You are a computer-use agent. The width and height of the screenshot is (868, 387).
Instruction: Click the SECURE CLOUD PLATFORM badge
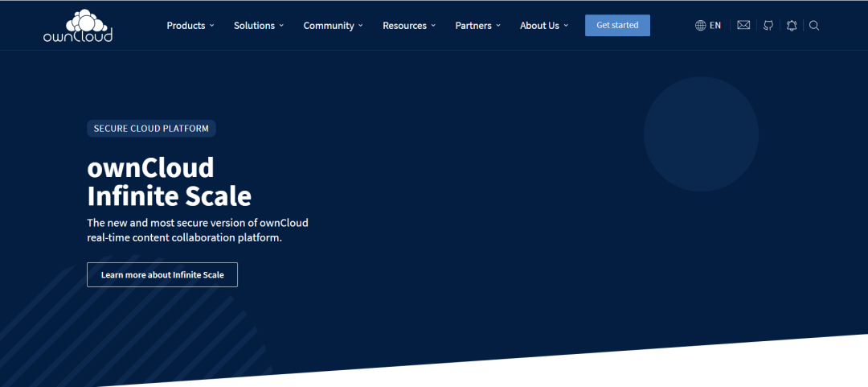(151, 129)
